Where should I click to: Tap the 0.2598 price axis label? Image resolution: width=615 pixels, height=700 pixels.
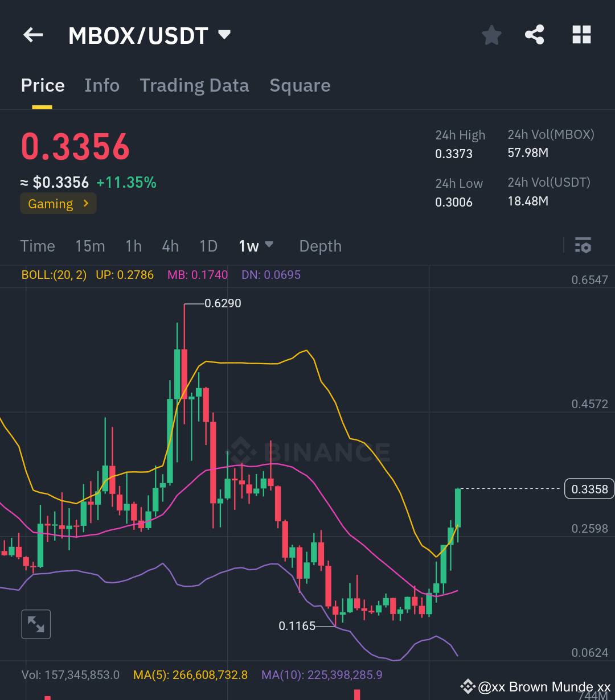(590, 529)
